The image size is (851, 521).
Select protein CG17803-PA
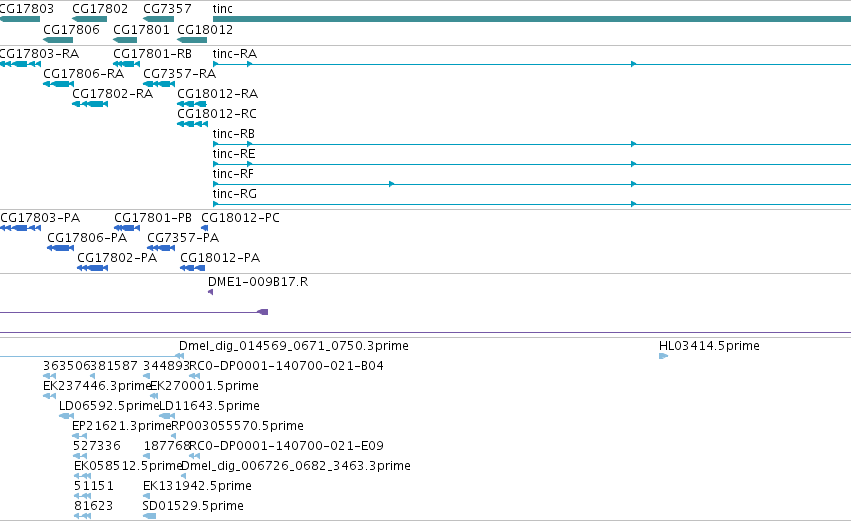[40, 218]
